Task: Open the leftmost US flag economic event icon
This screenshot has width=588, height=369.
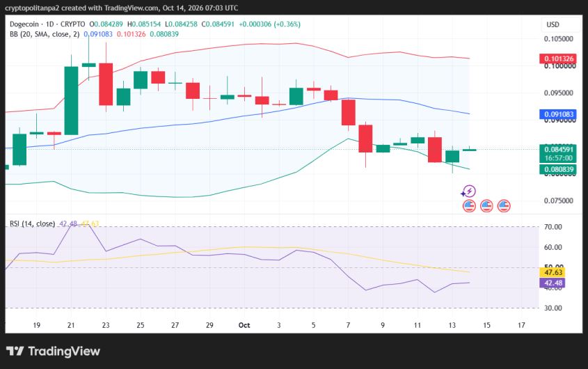Action: [x=469, y=205]
